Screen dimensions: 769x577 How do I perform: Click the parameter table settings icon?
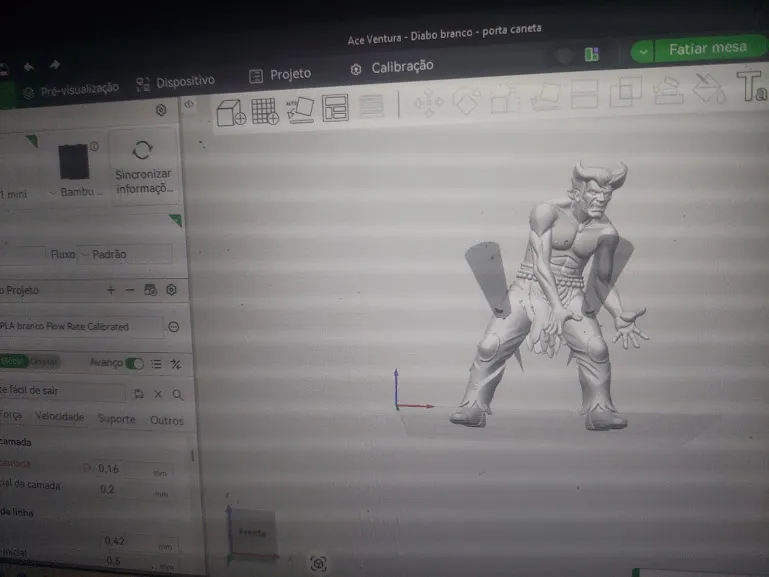coord(176,364)
